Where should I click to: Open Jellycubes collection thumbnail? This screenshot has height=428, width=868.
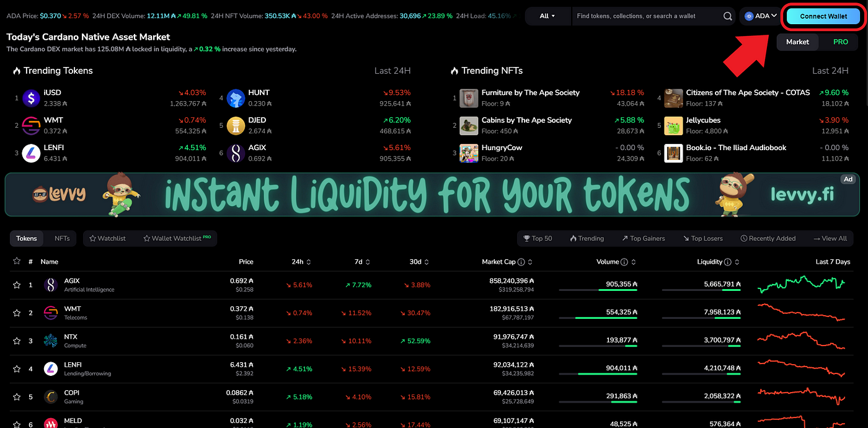673,126
